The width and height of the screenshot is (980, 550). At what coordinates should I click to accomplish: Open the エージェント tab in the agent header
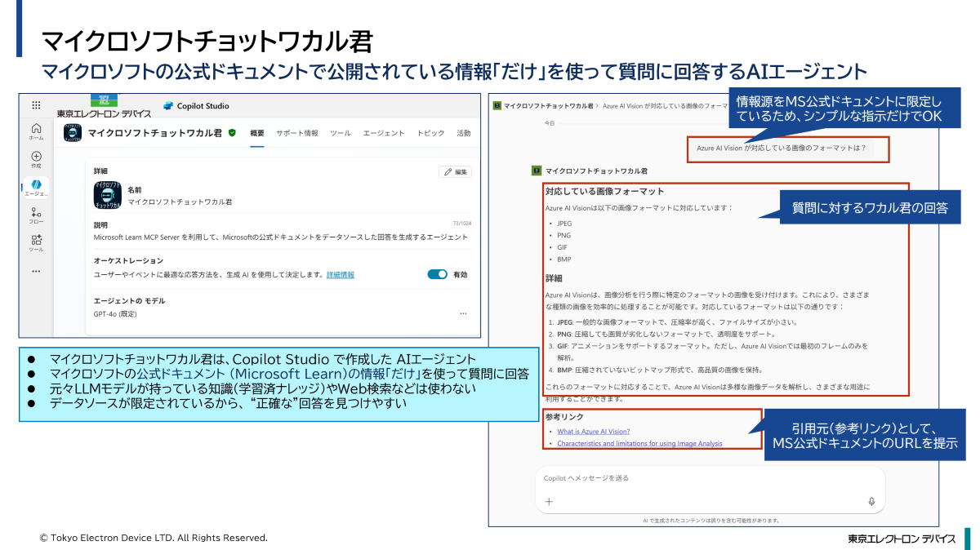point(384,133)
